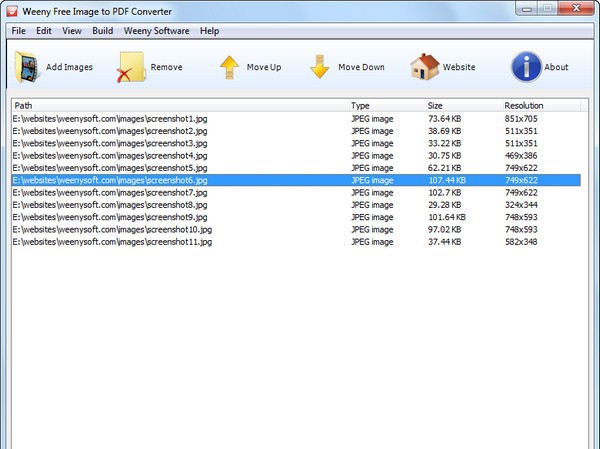Screen dimensions: 600x449
Task: Click JPEG image type in screenshot1.jpg row
Action: coord(372,119)
